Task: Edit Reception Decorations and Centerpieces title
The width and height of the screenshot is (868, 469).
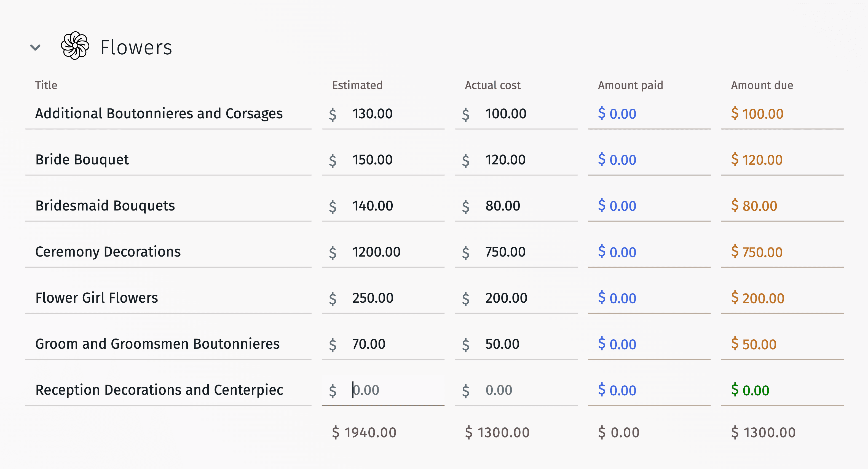Action: click(x=159, y=390)
